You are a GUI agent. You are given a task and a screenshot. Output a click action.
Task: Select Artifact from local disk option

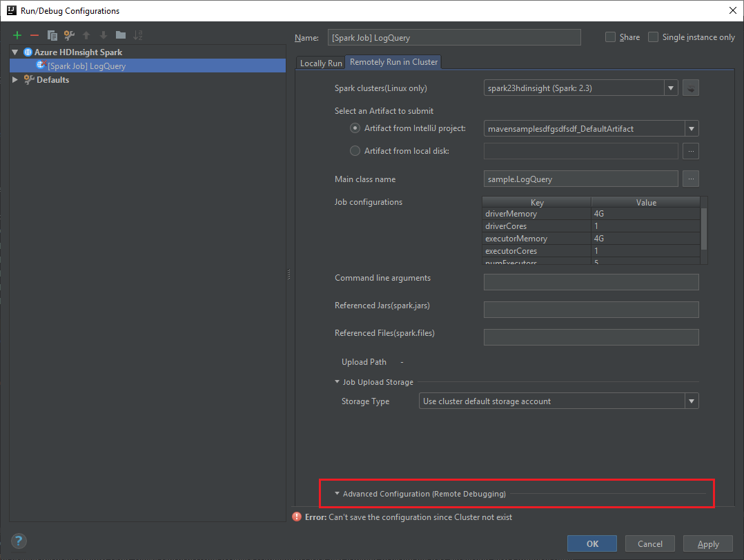[x=355, y=150]
